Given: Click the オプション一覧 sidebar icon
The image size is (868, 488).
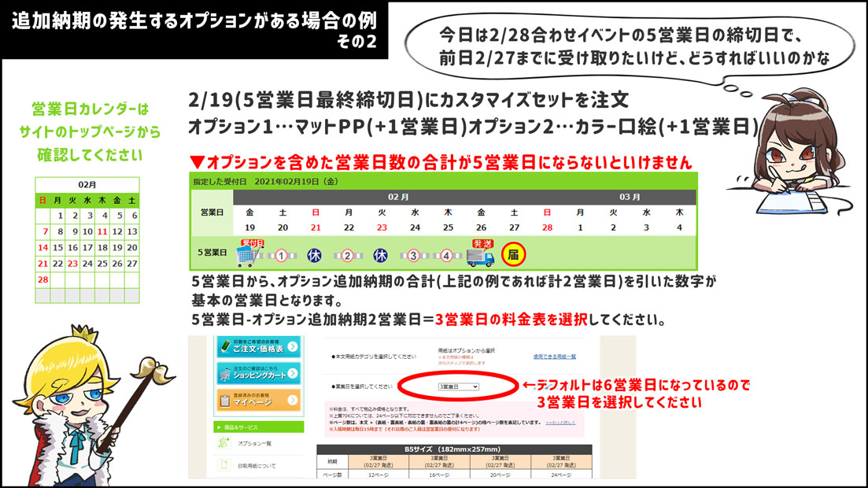Looking at the screenshot, I should [226, 445].
